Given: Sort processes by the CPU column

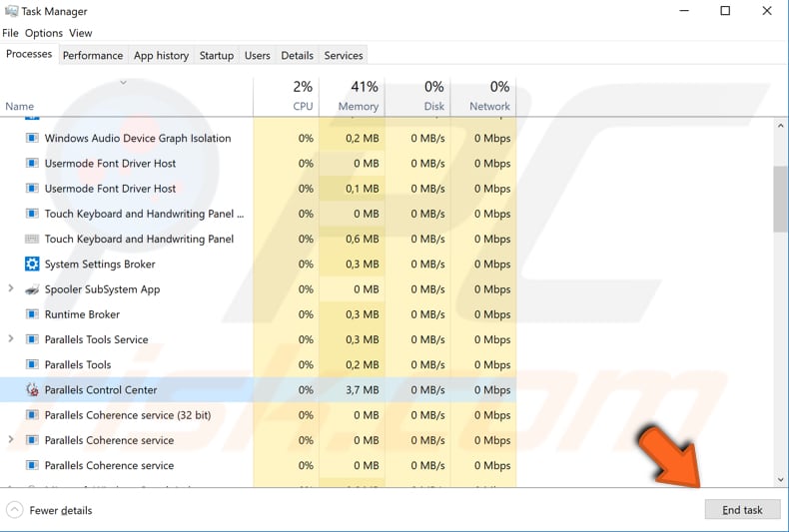Looking at the screenshot, I should tap(287, 97).
